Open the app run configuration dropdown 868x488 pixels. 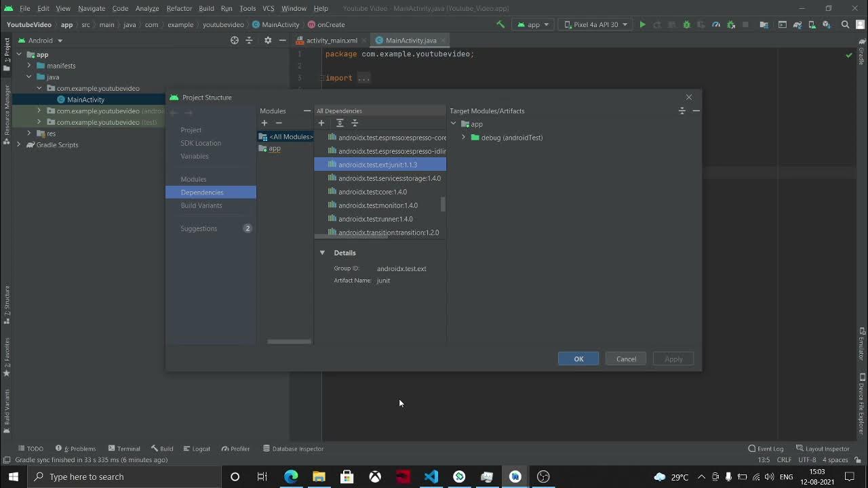(533, 24)
